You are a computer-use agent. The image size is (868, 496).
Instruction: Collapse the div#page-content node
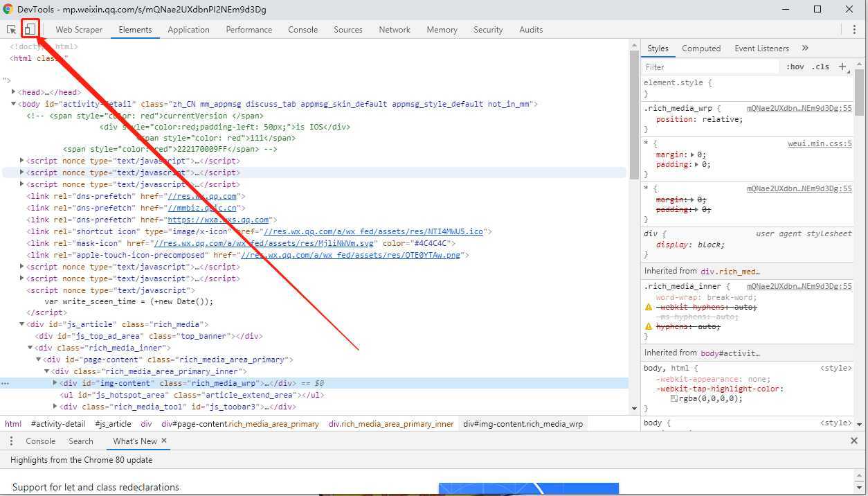39,360
